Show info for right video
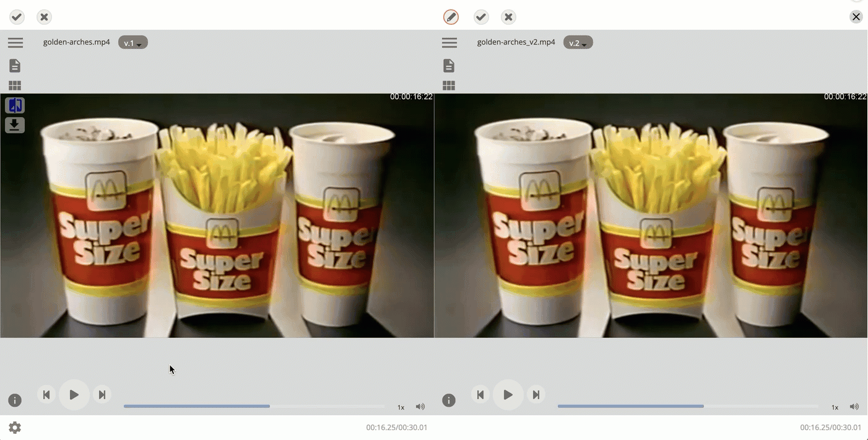Screen dimensions: 868x440 449,400
